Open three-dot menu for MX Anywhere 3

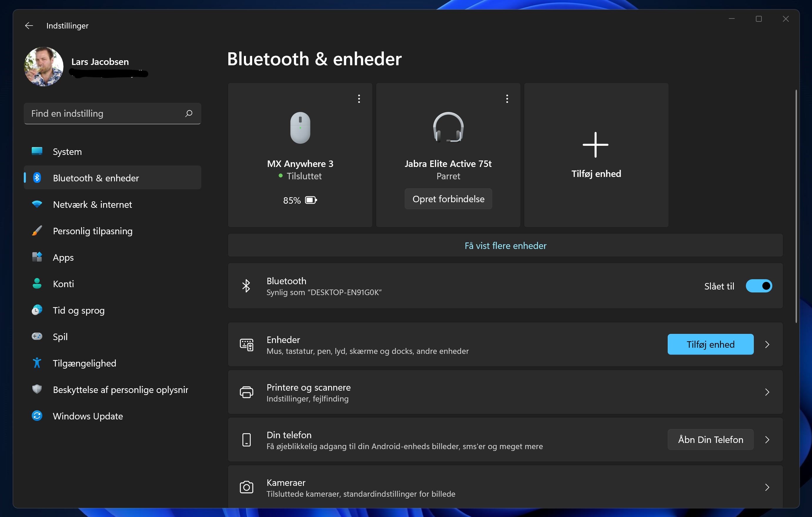pos(359,99)
